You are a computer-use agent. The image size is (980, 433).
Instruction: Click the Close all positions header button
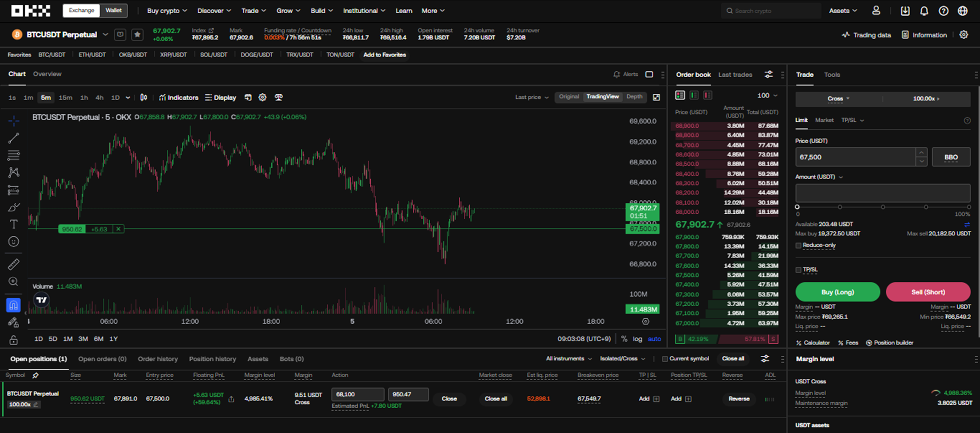[733, 359]
